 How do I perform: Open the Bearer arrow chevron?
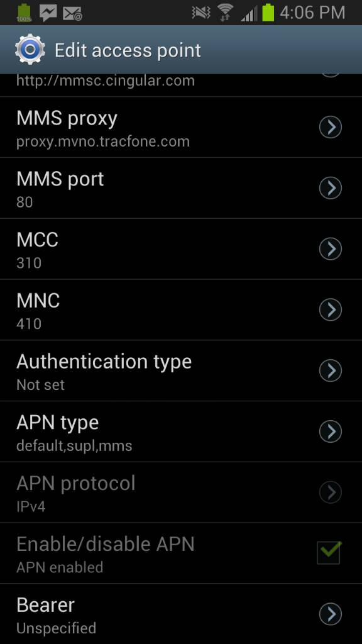tap(331, 614)
